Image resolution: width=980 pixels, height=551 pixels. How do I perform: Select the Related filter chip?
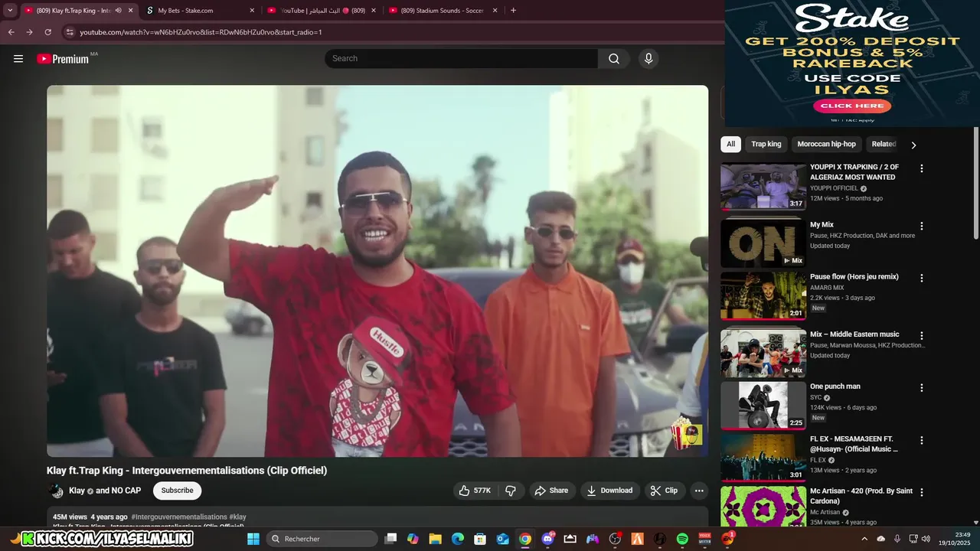pos(884,144)
